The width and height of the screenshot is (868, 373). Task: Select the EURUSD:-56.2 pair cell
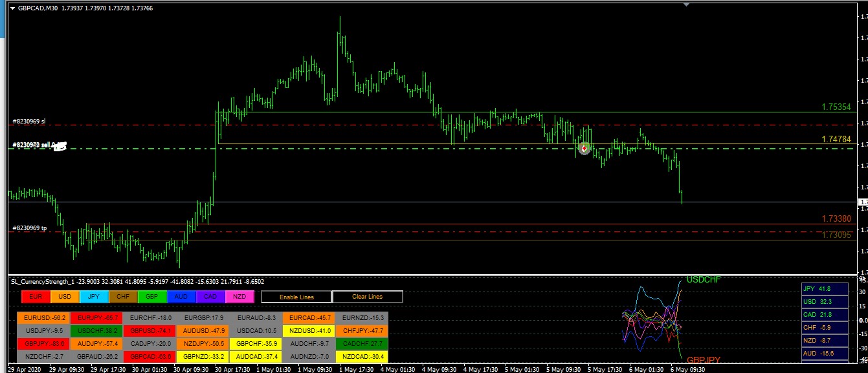coord(43,318)
